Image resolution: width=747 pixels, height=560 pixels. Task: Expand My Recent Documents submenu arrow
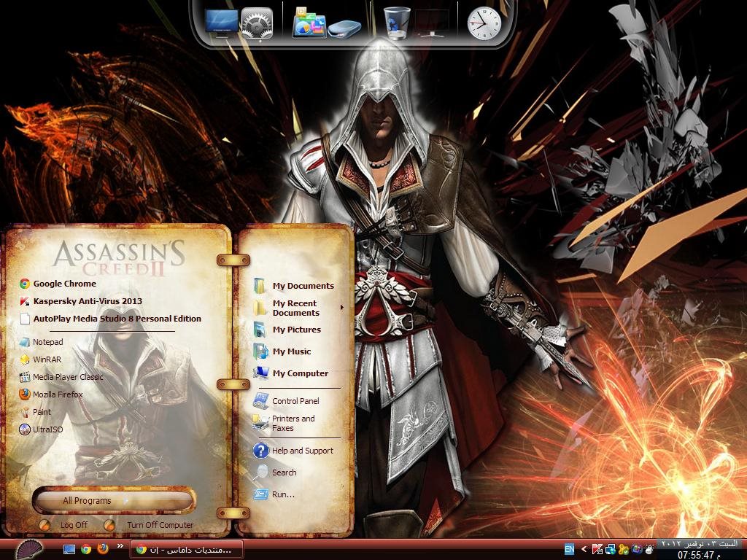[341, 308]
